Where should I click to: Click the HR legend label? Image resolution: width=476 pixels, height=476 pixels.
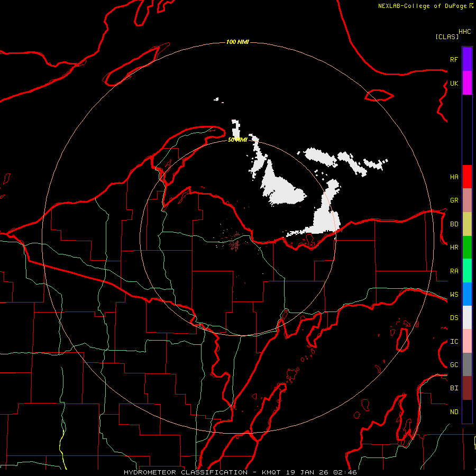point(454,248)
